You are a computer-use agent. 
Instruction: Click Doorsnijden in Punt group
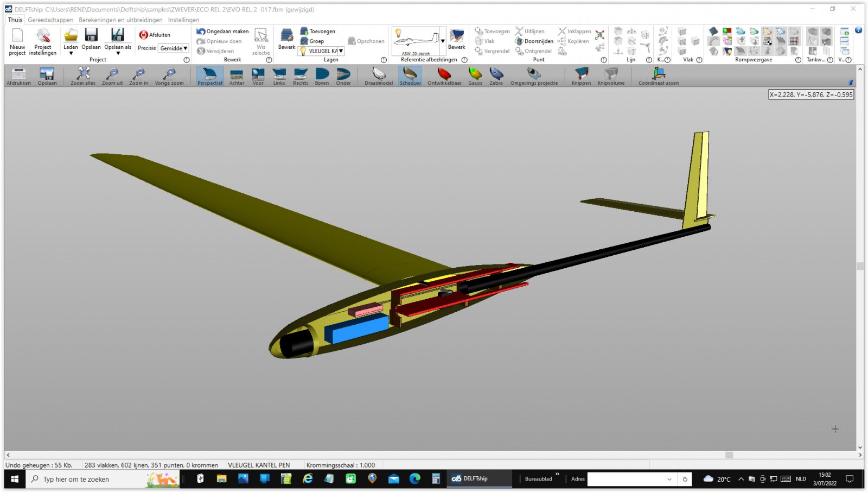pos(534,41)
